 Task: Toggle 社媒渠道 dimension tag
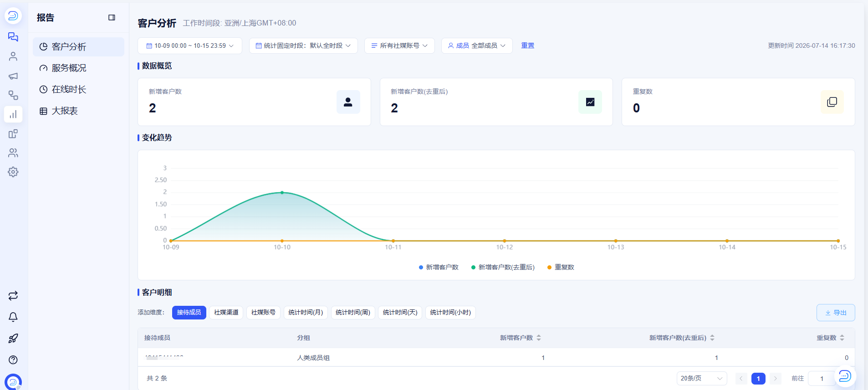tap(226, 313)
